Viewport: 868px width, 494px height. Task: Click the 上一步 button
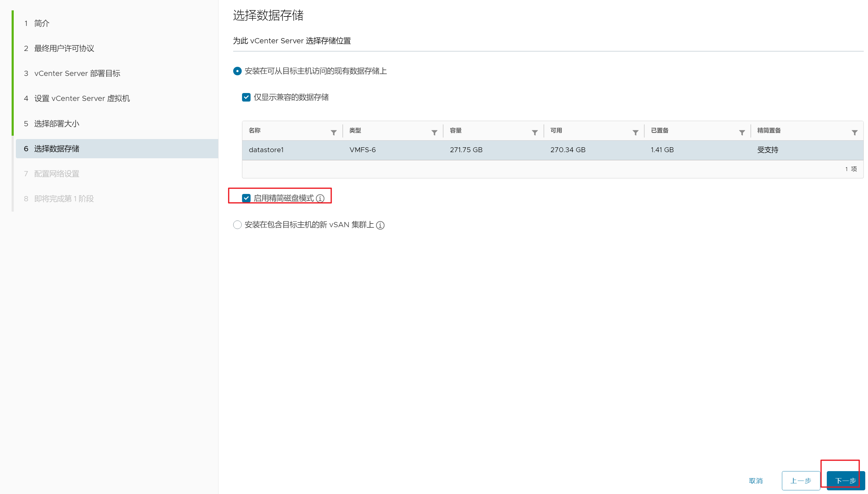pyautogui.click(x=801, y=480)
